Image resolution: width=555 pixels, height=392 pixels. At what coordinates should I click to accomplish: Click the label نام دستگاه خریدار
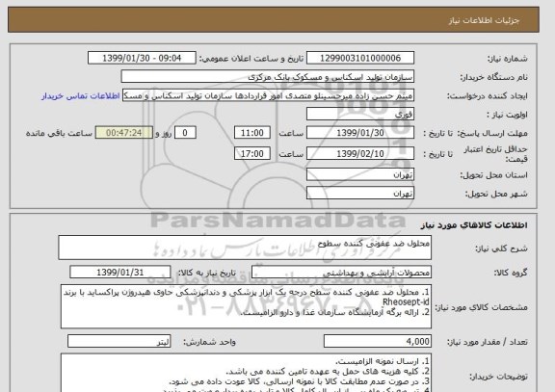pyautogui.click(x=493, y=77)
